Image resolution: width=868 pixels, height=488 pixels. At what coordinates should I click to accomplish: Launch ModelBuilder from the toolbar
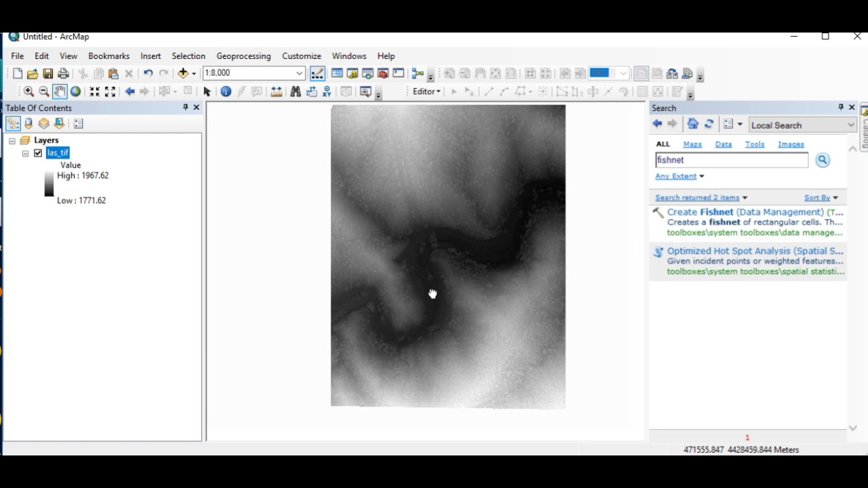[x=418, y=73]
